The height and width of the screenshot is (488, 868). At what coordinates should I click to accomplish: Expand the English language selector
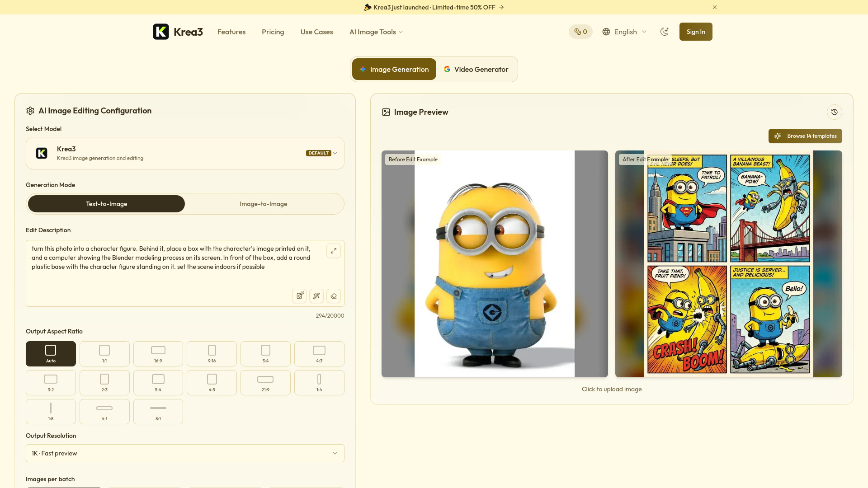(625, 32)
